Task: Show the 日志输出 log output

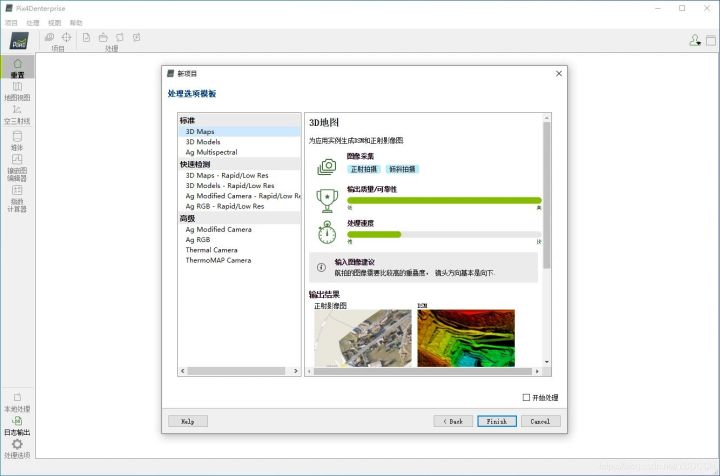Action: click(x=17, y=426)
